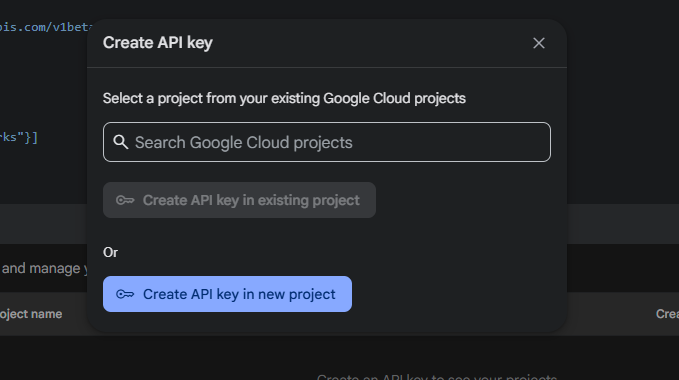
Task: Click key icon on existing project button
Action: [x=125, y=200]
